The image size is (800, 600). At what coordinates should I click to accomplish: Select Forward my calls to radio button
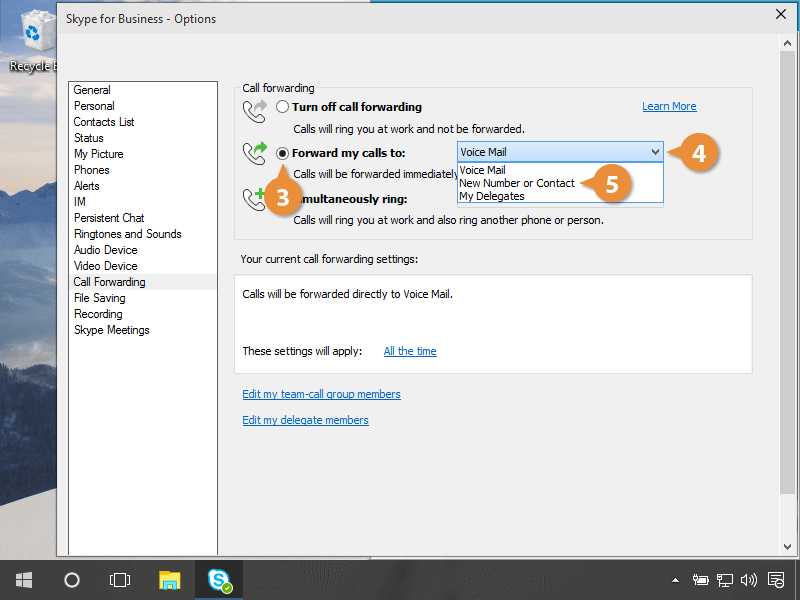283,153
